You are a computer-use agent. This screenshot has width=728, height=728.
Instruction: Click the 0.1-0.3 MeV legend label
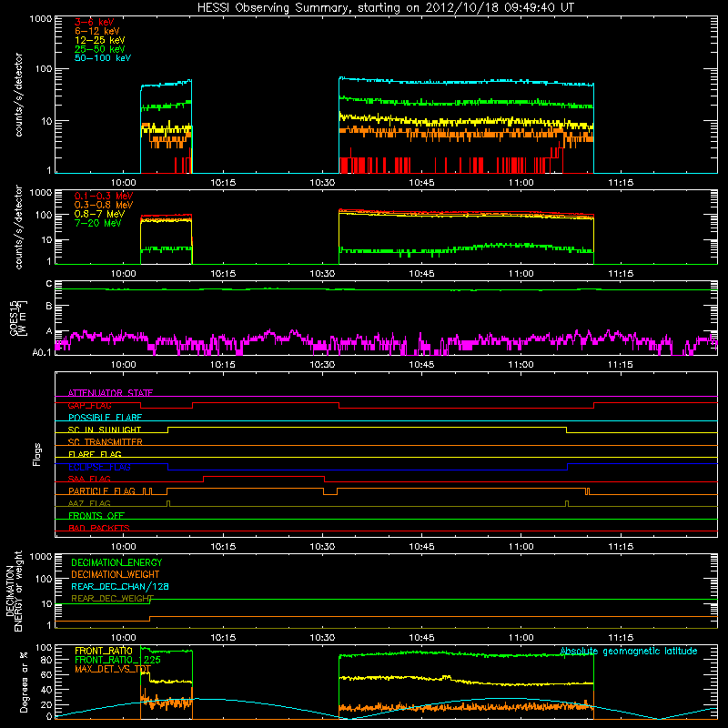104,196
